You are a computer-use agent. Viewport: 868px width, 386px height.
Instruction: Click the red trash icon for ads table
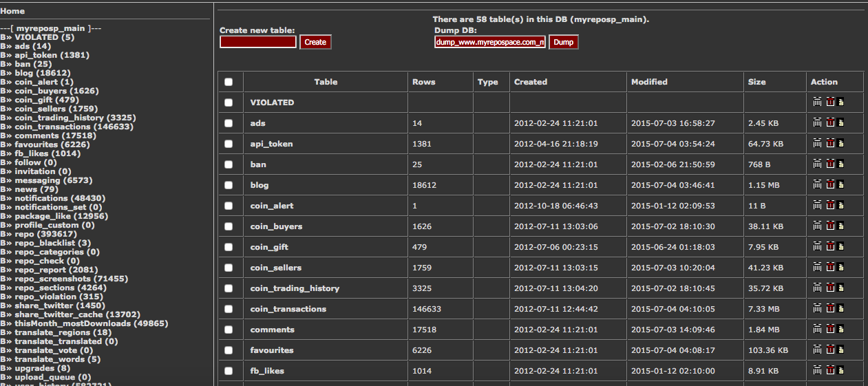pyautogui.click(x=830, y=122)
